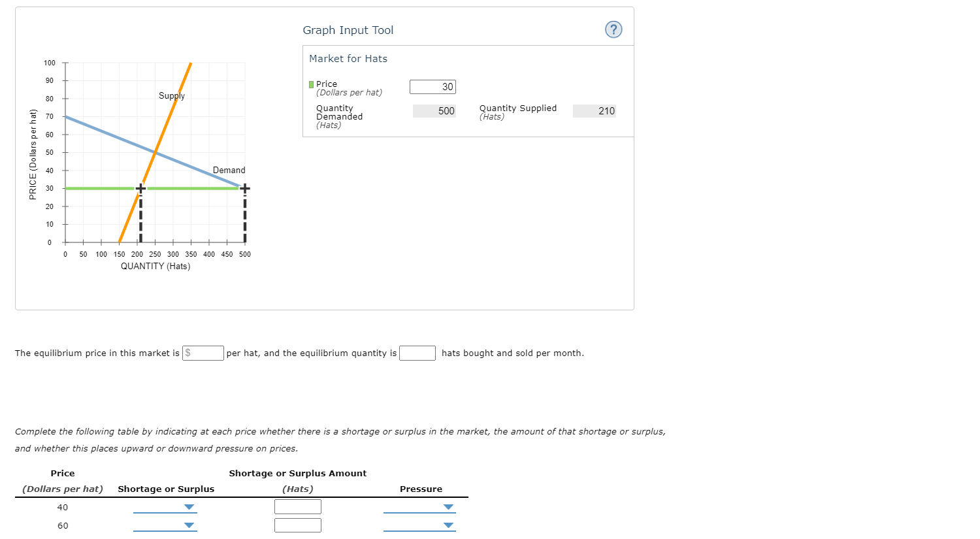980x539 pixels.
Task: Click the Demand label on the graph
Action: (229, 170)
